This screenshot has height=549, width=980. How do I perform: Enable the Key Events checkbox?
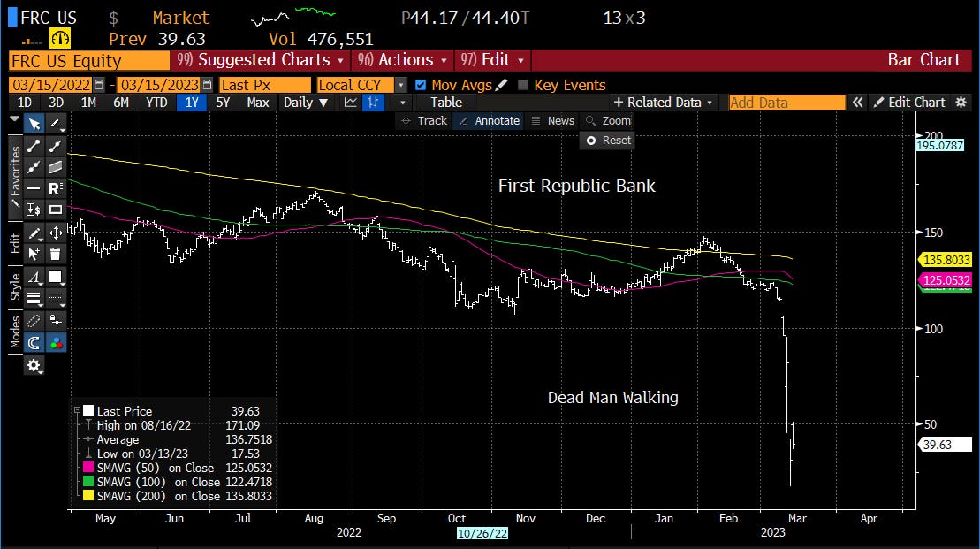[523, 84]
